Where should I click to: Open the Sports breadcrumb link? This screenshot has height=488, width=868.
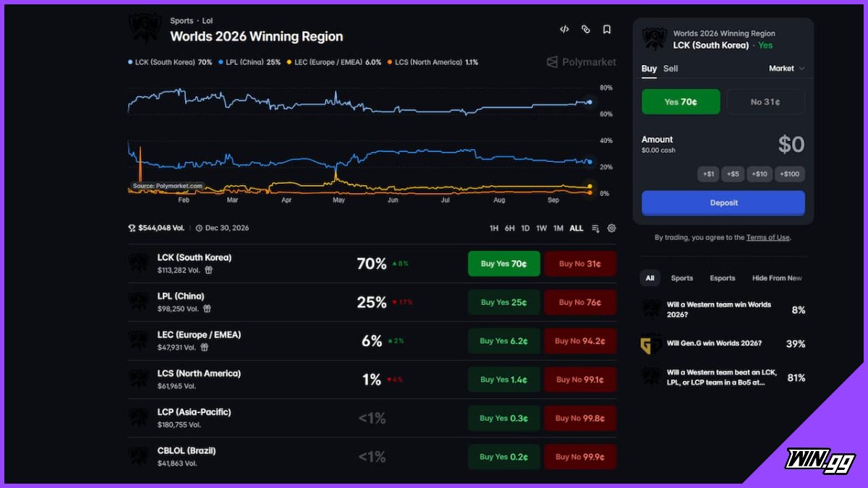[182, 21]
